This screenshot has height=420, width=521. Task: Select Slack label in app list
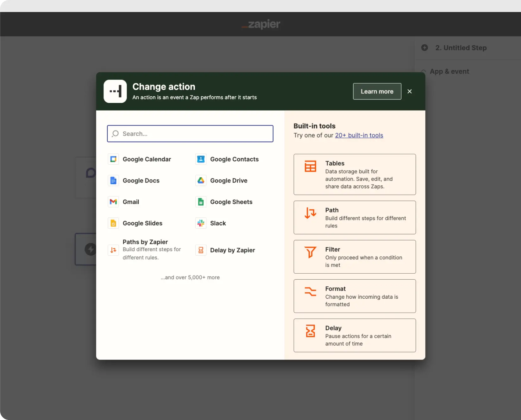tap(218, 223)
